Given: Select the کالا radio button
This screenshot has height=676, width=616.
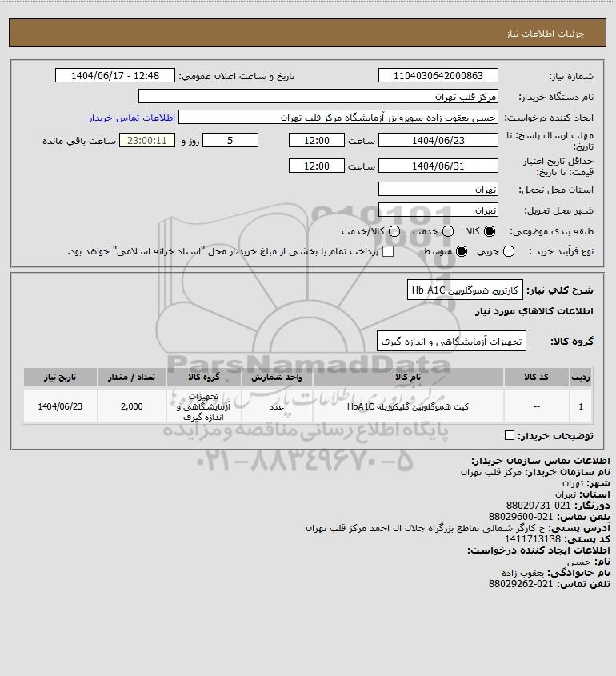Looking at the screenshot, I should (490, 231).
